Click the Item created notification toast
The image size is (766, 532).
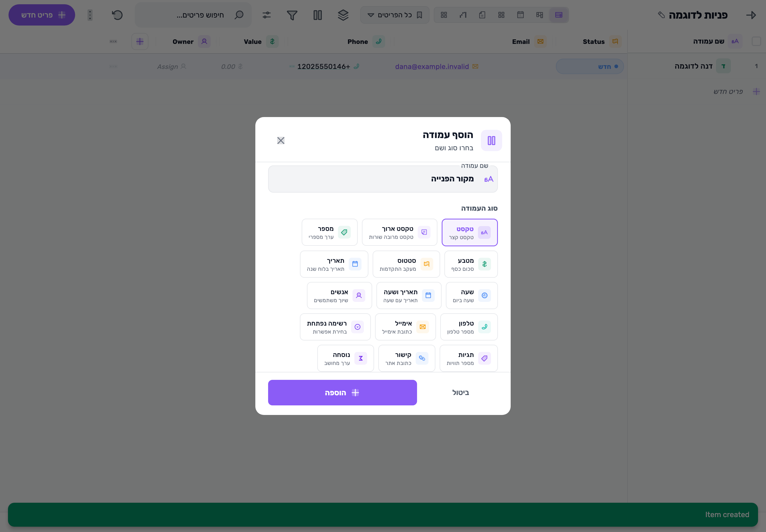click(x=383, y=514)
